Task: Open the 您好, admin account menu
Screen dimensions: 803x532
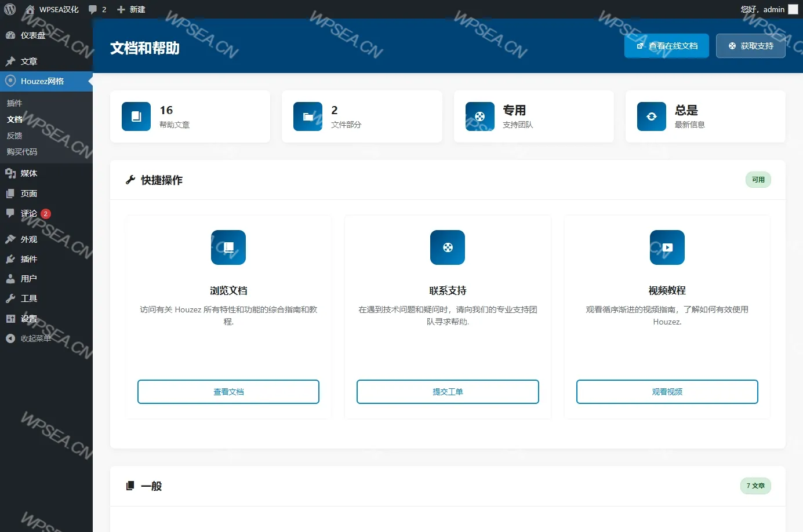Action: point(769,9)
